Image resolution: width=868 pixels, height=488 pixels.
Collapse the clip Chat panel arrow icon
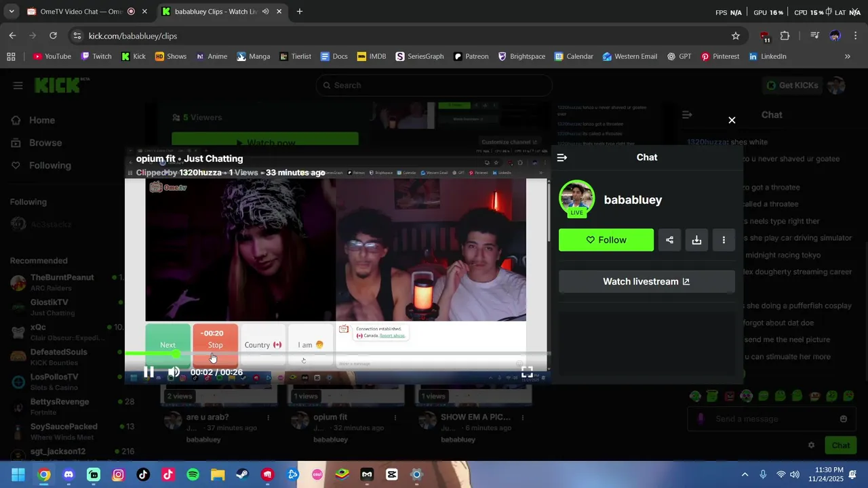(561, 157)
